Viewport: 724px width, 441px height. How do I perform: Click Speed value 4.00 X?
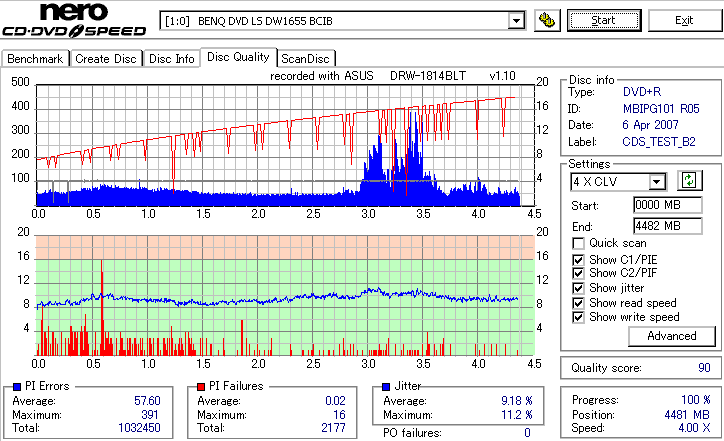click(x=694, y=428)
